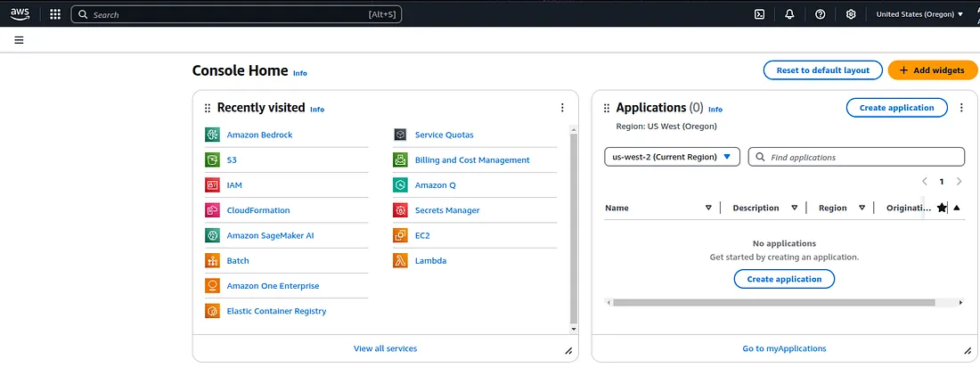Click the IAM service icon
This screenshot has height=368, width=980.
(x=213, y=185)
